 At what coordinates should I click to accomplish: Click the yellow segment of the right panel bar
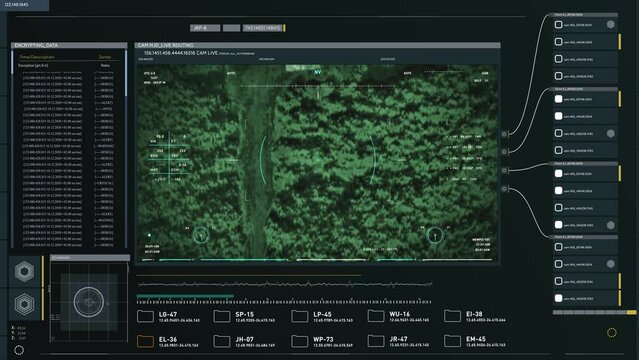(631, 312)
